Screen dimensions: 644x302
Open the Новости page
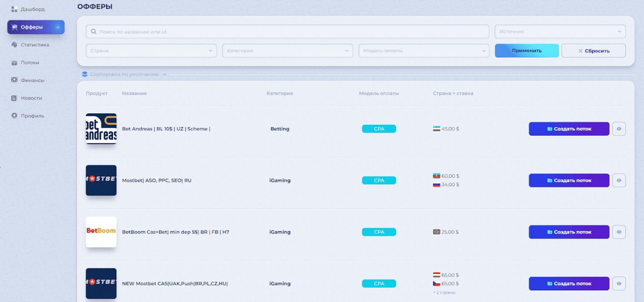pyautogui.click(x=31, y=98)
